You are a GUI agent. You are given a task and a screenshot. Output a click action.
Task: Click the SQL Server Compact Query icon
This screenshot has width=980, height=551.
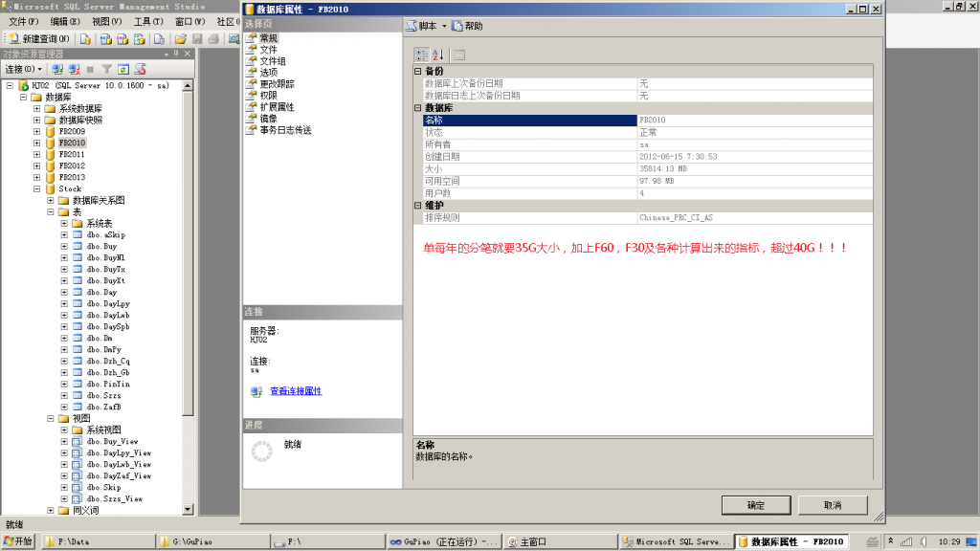[160, 38]
